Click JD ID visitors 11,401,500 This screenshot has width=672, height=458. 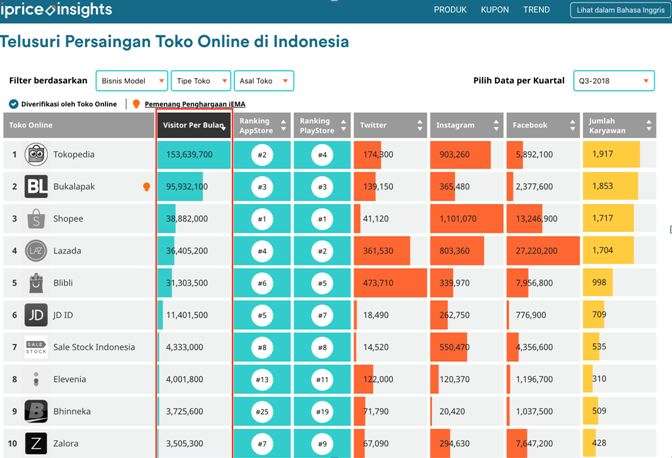coord(187,315)
